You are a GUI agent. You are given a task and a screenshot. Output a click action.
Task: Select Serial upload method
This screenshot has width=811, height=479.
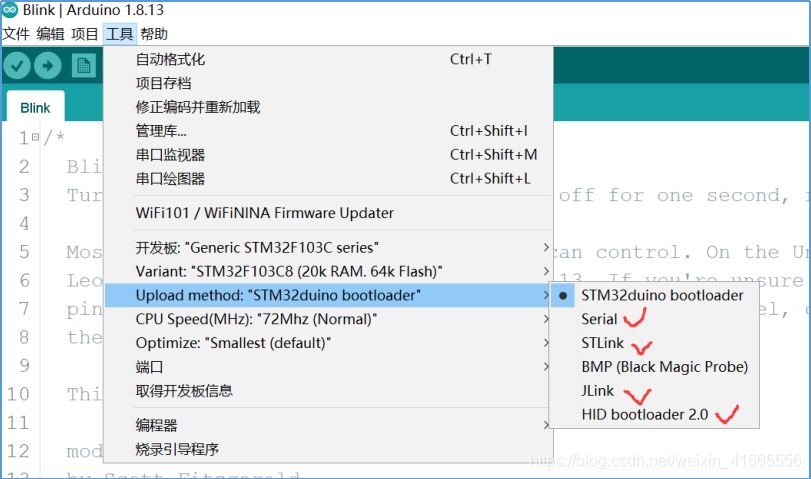tap(654, 319)
